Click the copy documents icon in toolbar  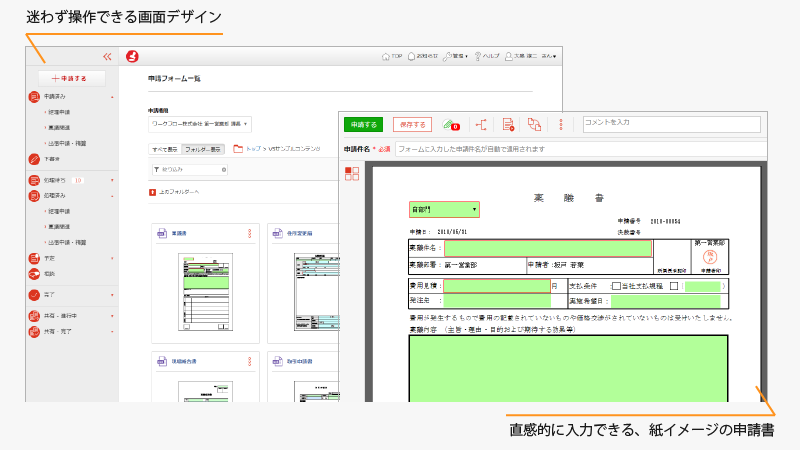tap(534, 125)
